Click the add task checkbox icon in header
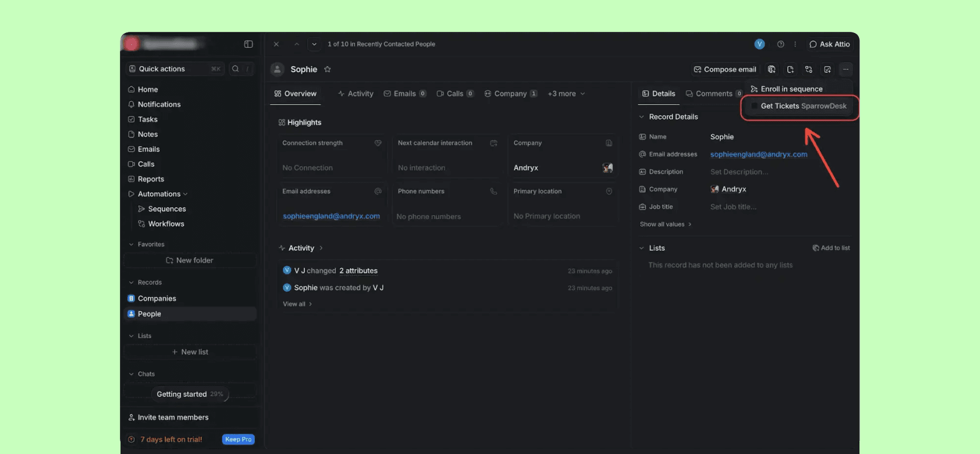 (828, 69)
